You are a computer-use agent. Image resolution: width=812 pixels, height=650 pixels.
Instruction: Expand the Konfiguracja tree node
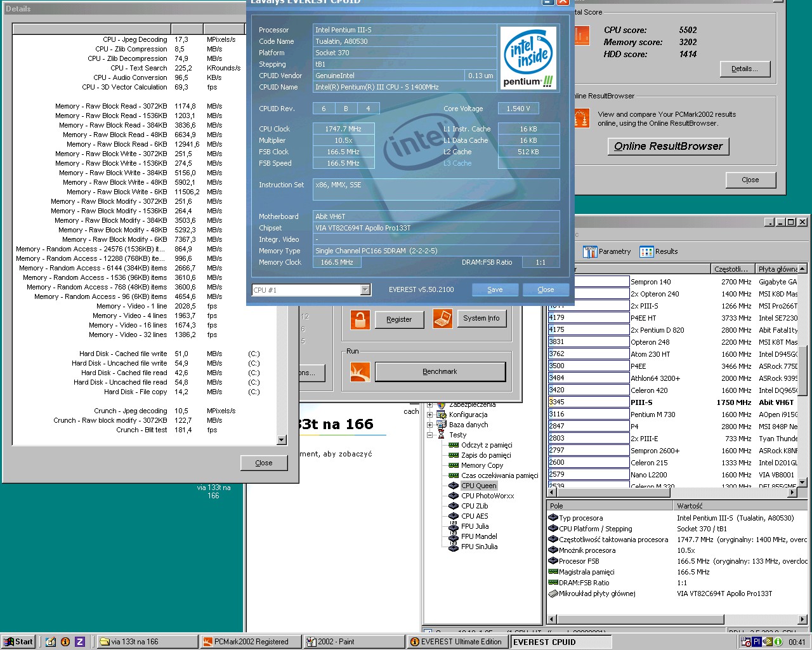[x=429, y=415]
